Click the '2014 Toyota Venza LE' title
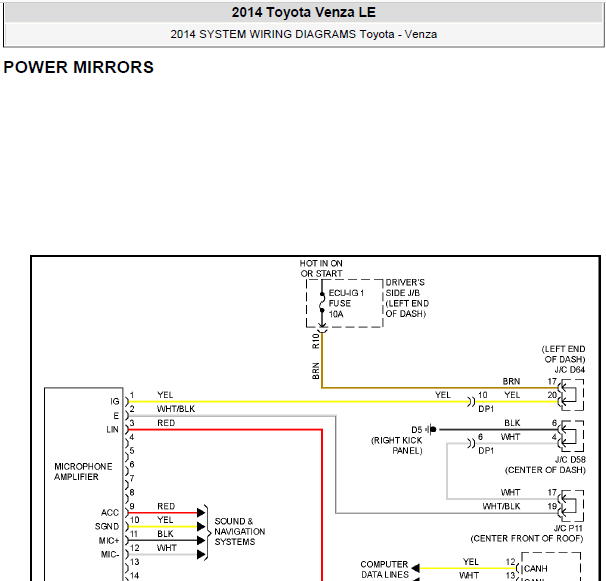The height and width of the screenshot is (581, 606). (303, 12)
